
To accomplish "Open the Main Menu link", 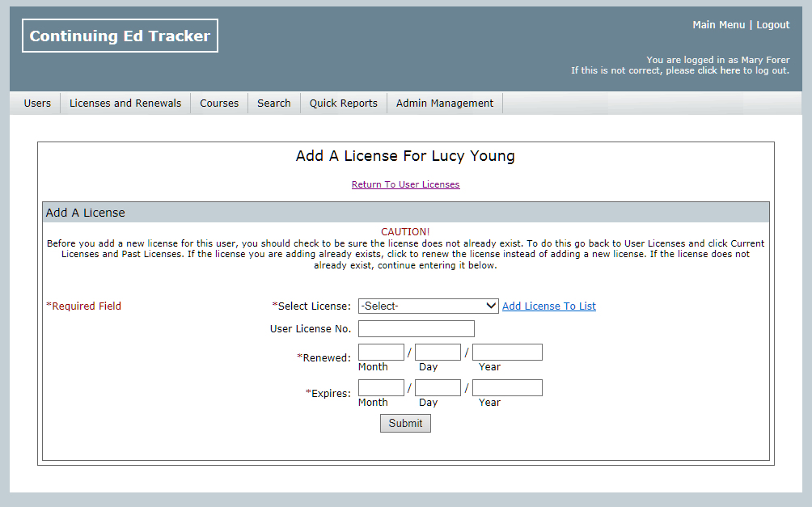I will coord(718,25).
